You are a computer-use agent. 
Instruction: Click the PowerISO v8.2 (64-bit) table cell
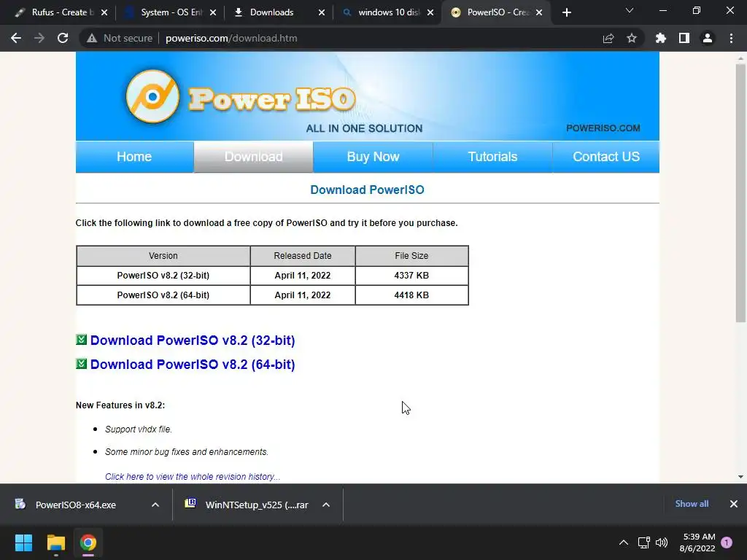coord(163,295)
